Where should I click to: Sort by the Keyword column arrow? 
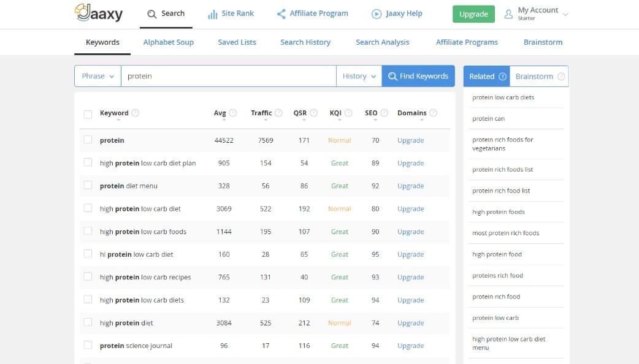[118, 120]
